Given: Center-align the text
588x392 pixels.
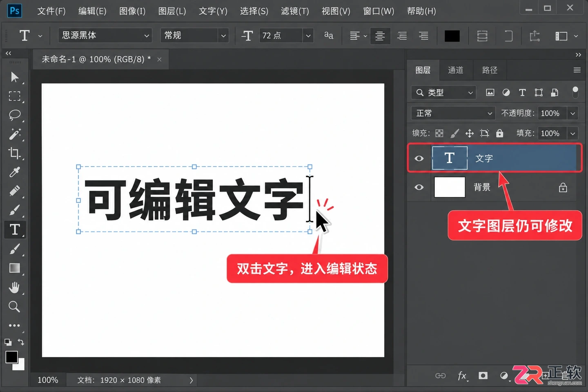Looking at the screenshot, I should click(x=380, y=36).
